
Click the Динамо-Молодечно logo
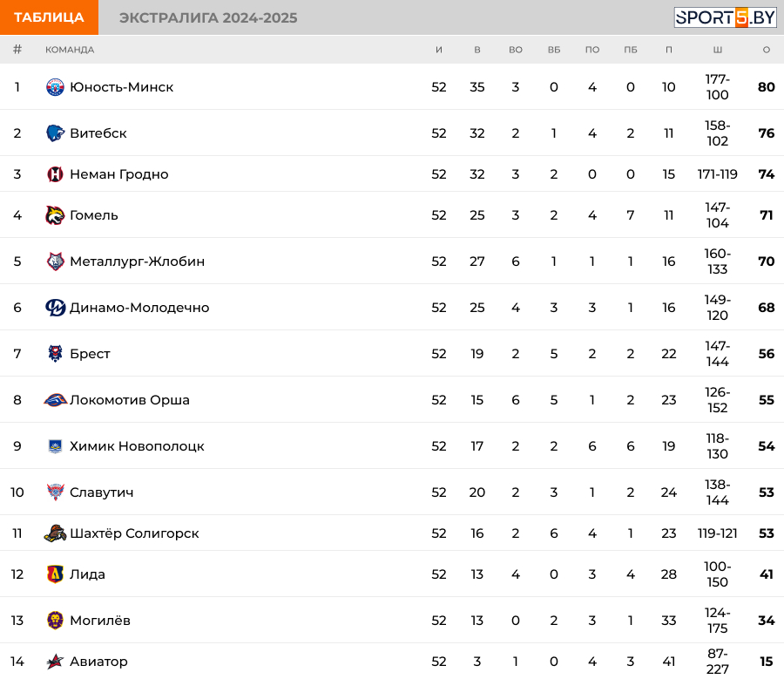55,307
